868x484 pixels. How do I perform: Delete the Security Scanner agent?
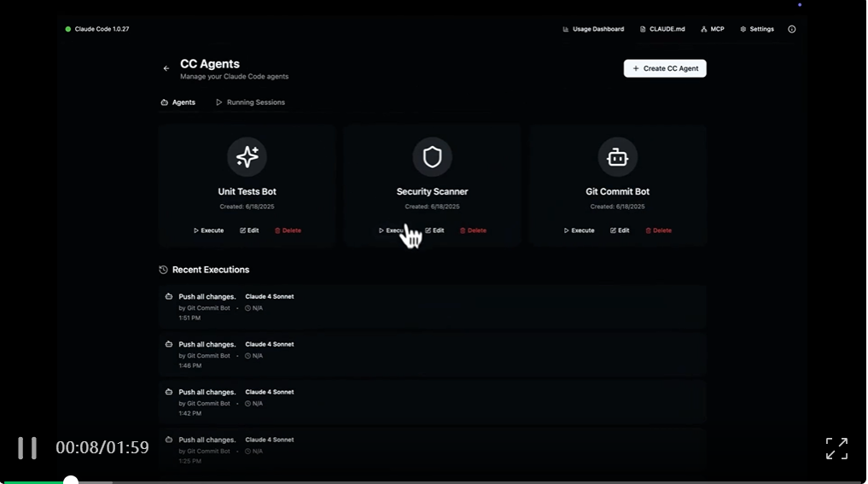474,230
